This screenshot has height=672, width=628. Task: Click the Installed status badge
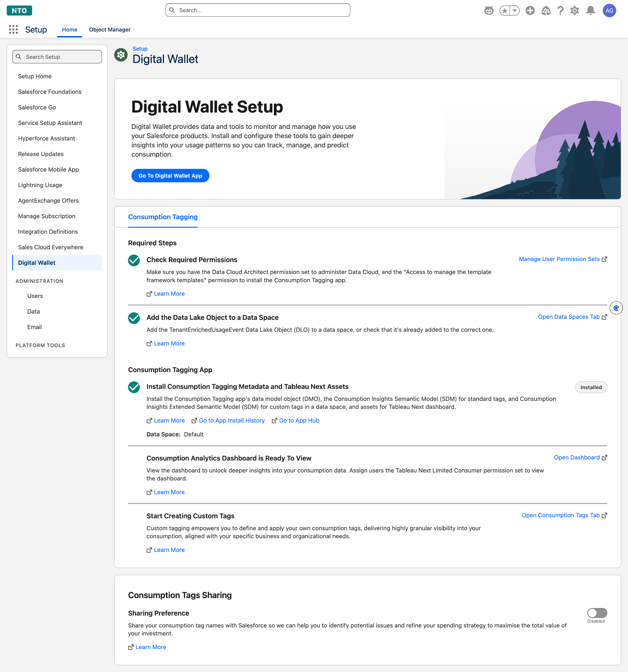click(591, 388)
